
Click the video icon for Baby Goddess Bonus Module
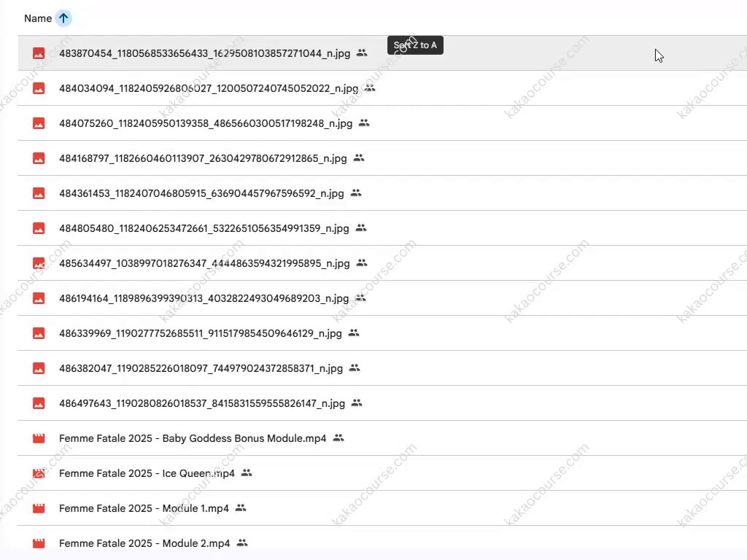[x=39, y=438]
